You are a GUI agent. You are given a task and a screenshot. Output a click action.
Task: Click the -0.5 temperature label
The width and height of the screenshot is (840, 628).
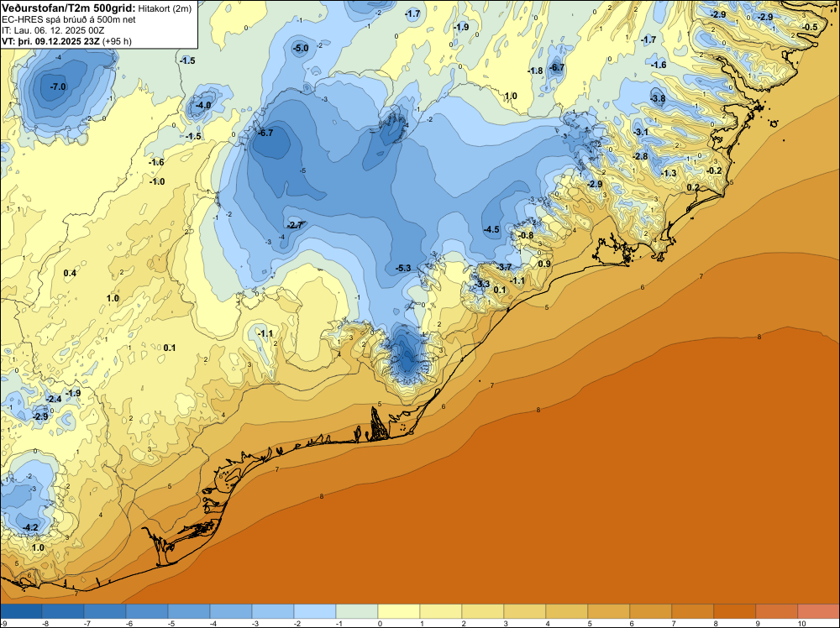(x=810, y=28)
